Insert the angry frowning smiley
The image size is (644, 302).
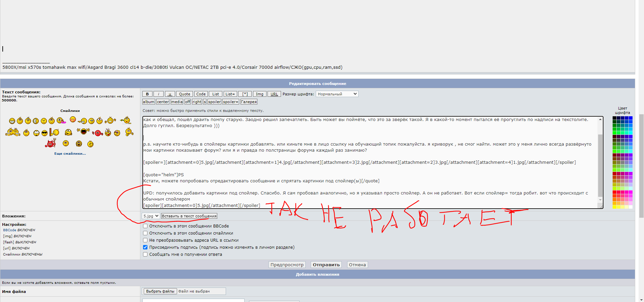tap(44, 121)
